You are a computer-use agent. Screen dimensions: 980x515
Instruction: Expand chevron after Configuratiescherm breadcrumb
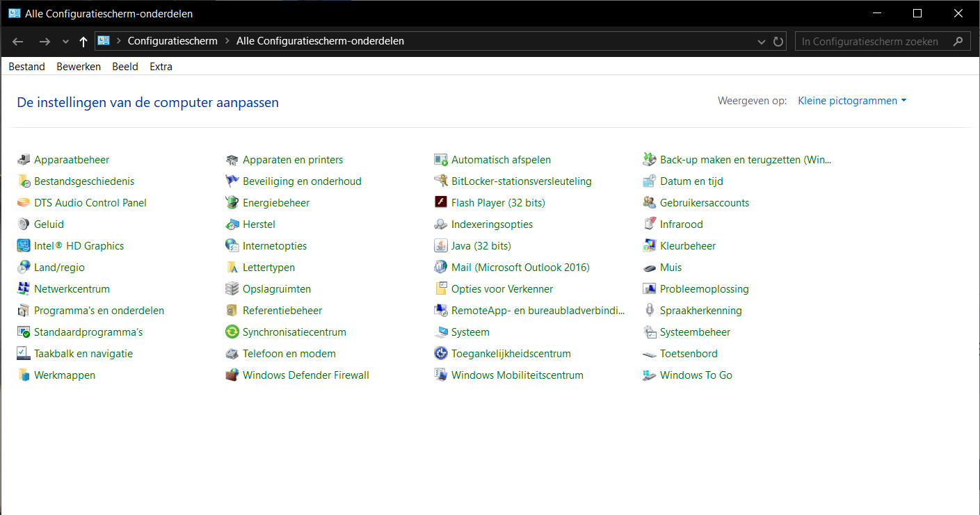[227, 41]
